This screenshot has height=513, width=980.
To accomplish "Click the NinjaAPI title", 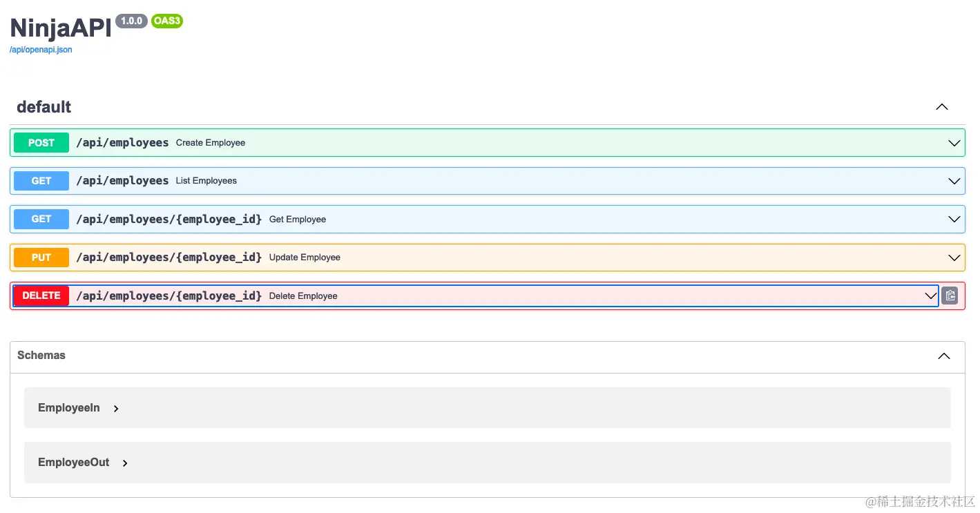I will point(61,28).
